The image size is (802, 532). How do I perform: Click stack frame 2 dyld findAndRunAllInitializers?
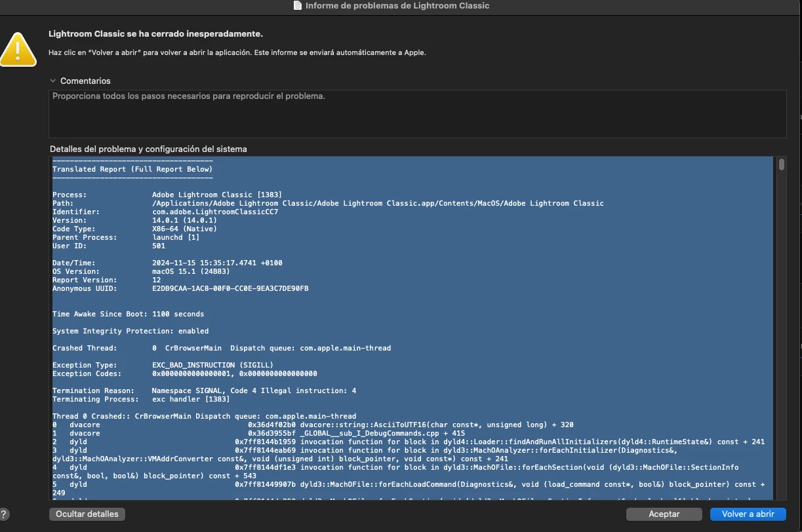409,442
